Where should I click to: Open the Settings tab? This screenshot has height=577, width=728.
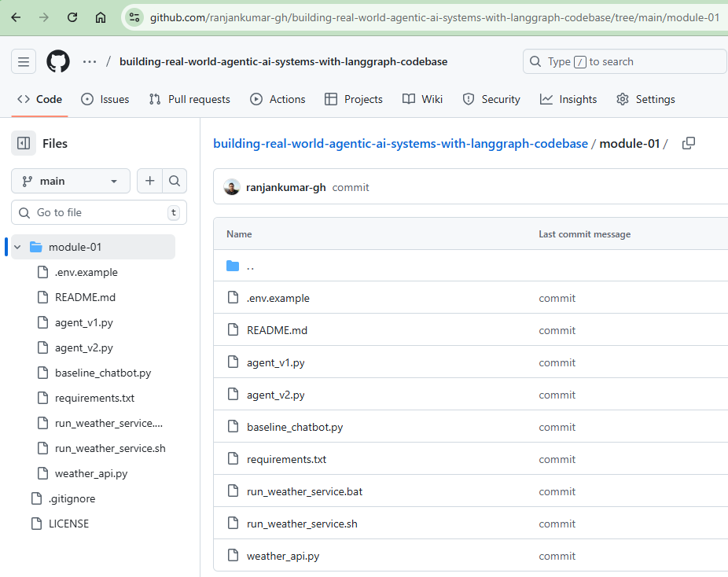click(x=645, y=99)
